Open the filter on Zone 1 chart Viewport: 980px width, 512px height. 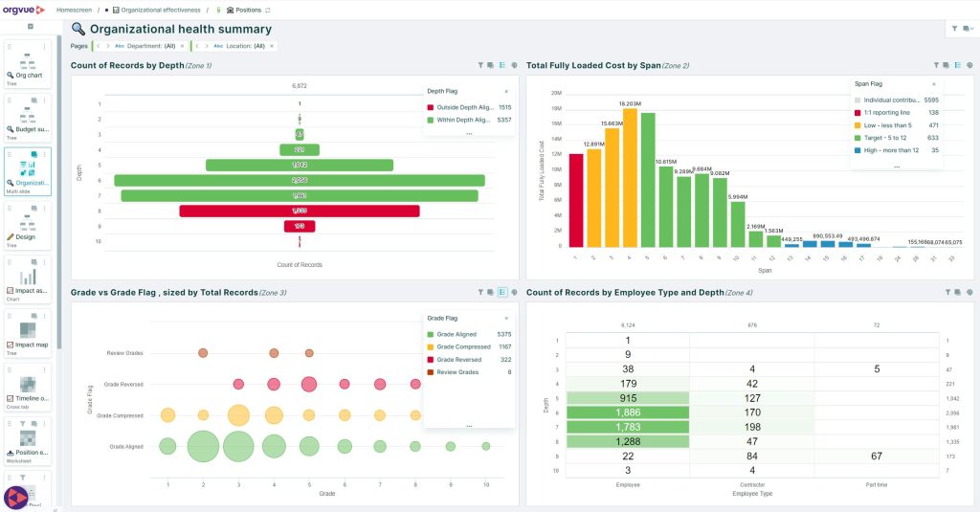click(x=480, y=65)
